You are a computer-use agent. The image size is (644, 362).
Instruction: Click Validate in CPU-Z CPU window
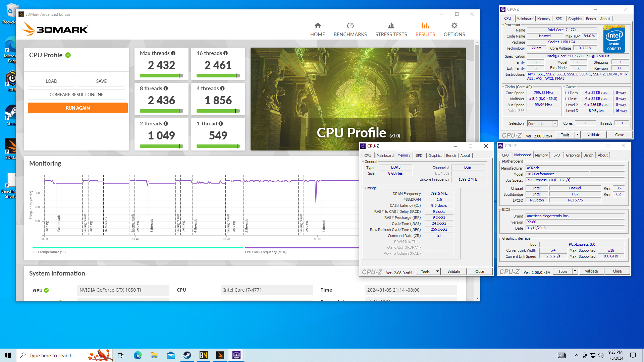[x=594, y=135]
